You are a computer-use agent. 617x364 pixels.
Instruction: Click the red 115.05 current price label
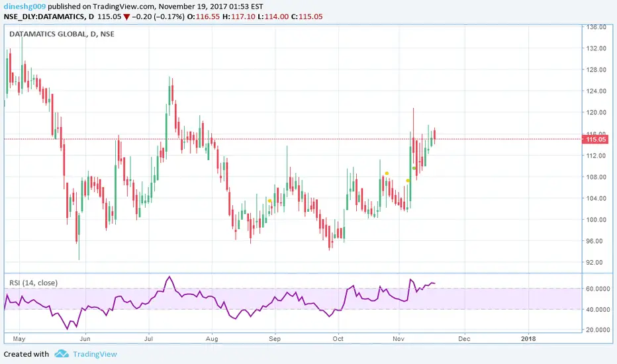596,139
